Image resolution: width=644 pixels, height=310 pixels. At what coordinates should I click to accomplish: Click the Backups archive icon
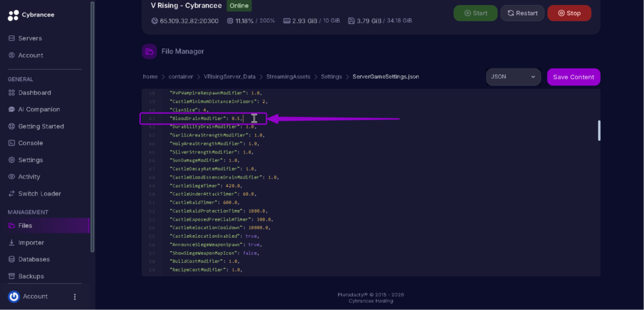[x=11, y=276]
